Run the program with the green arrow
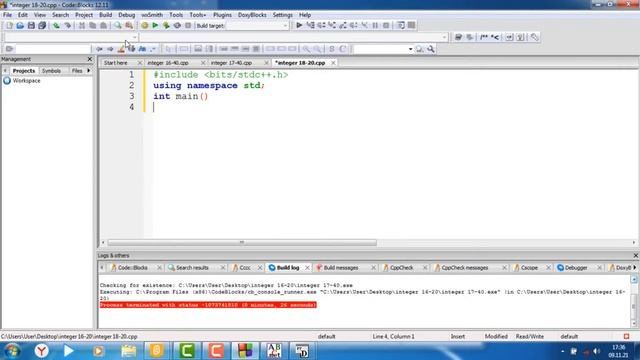 155,25
